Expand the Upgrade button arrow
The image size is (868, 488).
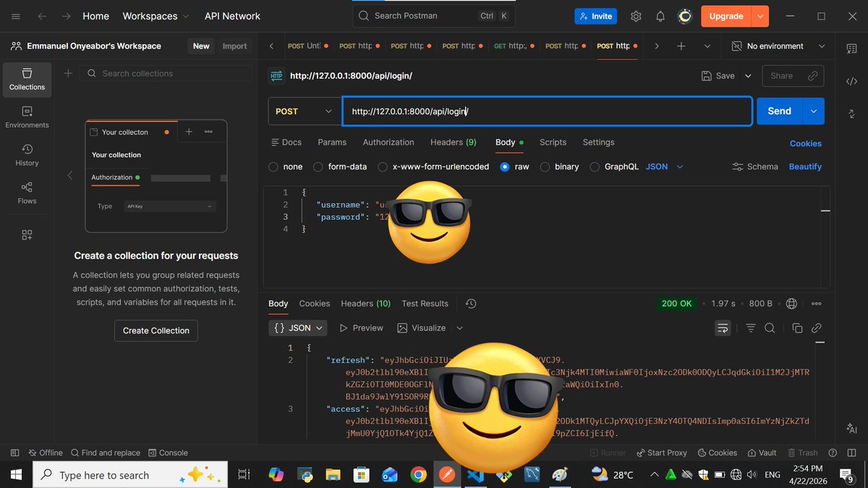tap(759, 16)
